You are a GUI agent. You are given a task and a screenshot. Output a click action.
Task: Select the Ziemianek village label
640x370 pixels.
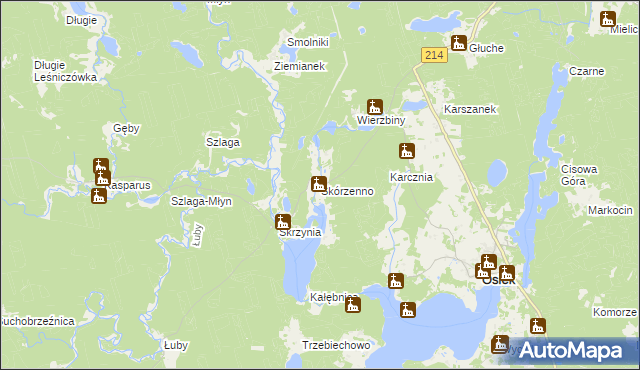tap(300, 66)
